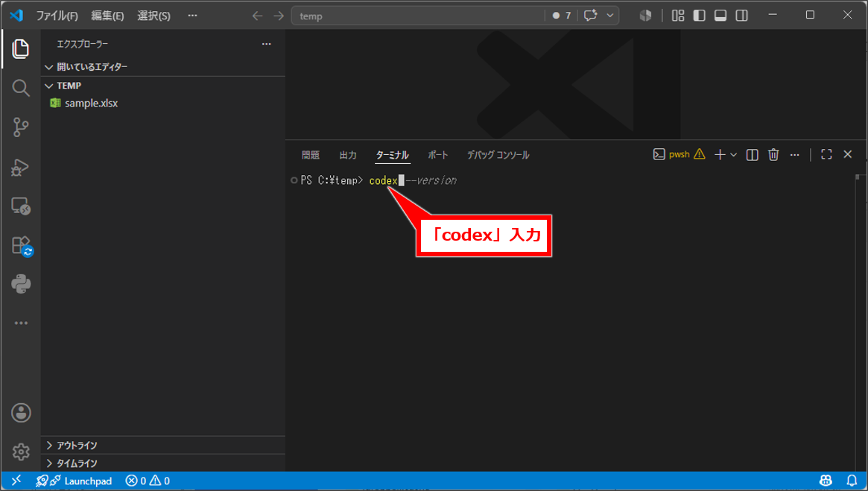Click the Launchpad status bar item
Viewport: 868px width, 491px height.
pyautogui.click(x=74, y=481)
